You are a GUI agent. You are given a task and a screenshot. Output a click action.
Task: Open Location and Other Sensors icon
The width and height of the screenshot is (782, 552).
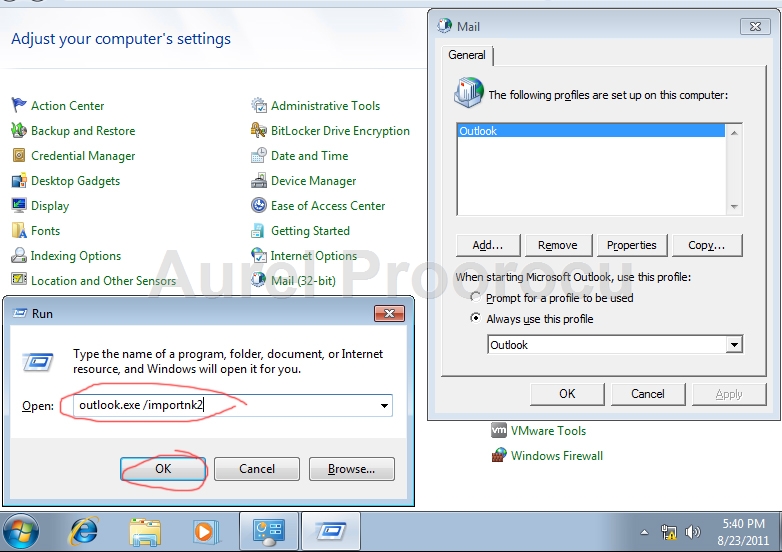click(x=18, y=279)
